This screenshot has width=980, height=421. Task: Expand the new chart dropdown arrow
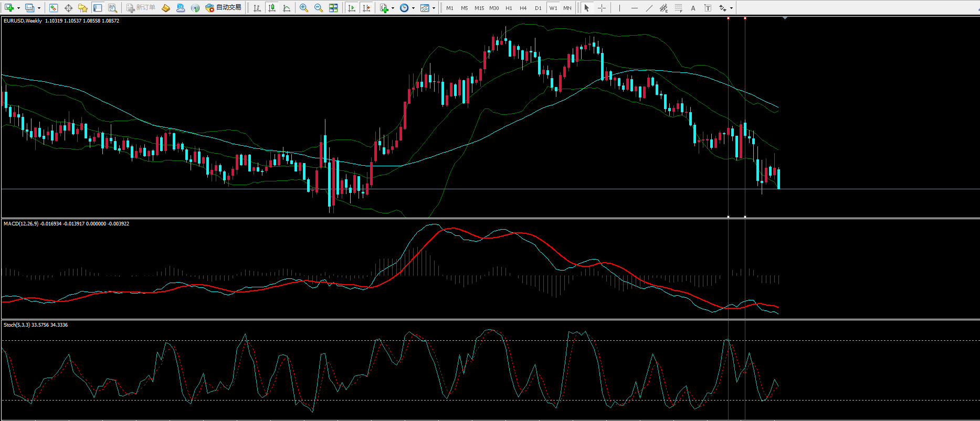(18, 8)
